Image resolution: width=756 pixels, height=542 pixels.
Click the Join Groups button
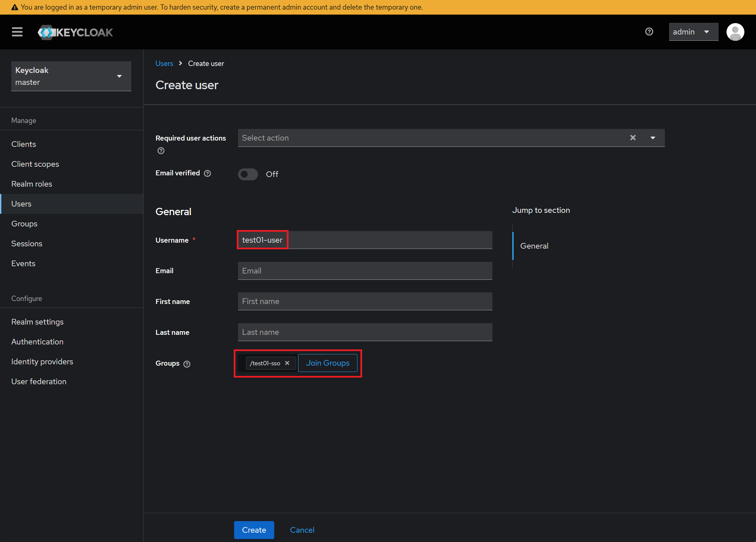[327, 363]
